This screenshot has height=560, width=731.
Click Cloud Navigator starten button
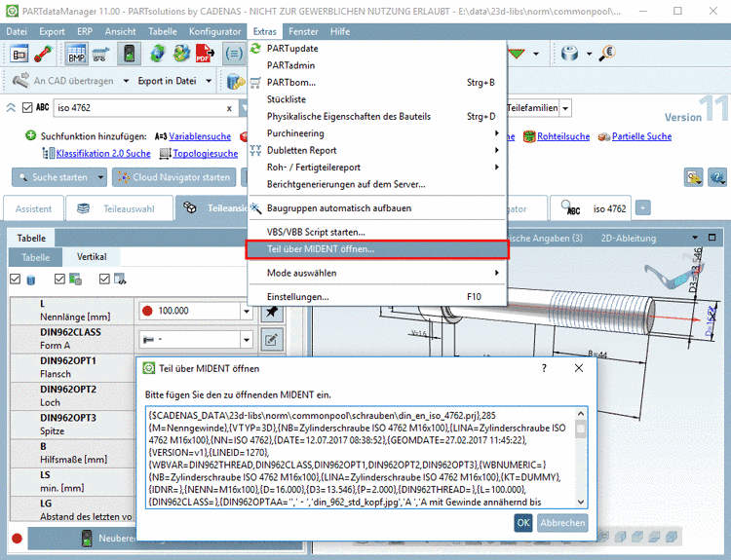[174, 177]
